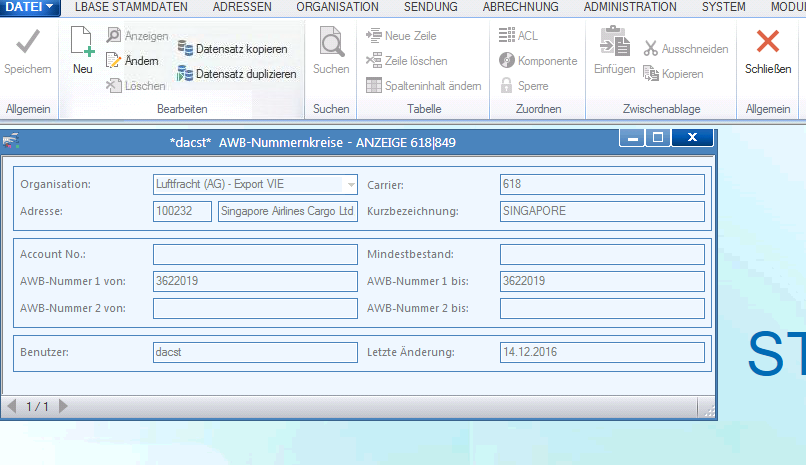
Task: Click the red Schließen X icon
Action: coord(767,41)
